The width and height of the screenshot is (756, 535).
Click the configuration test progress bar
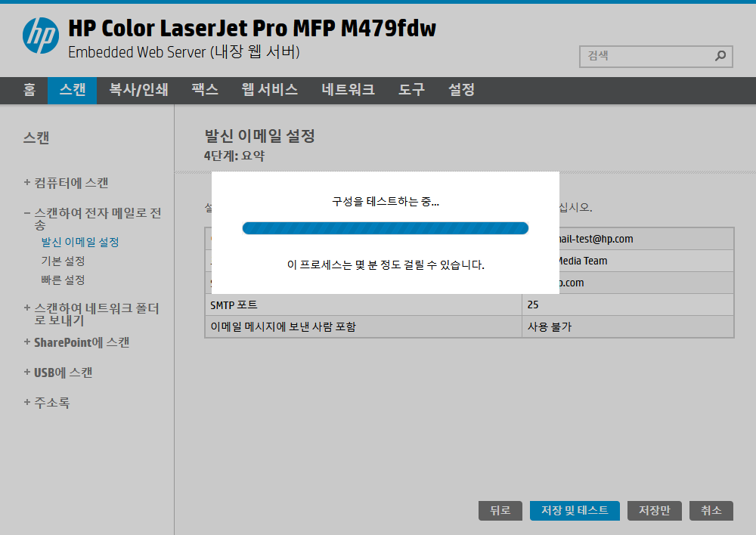pyautogui.click(x=386, y=228)
